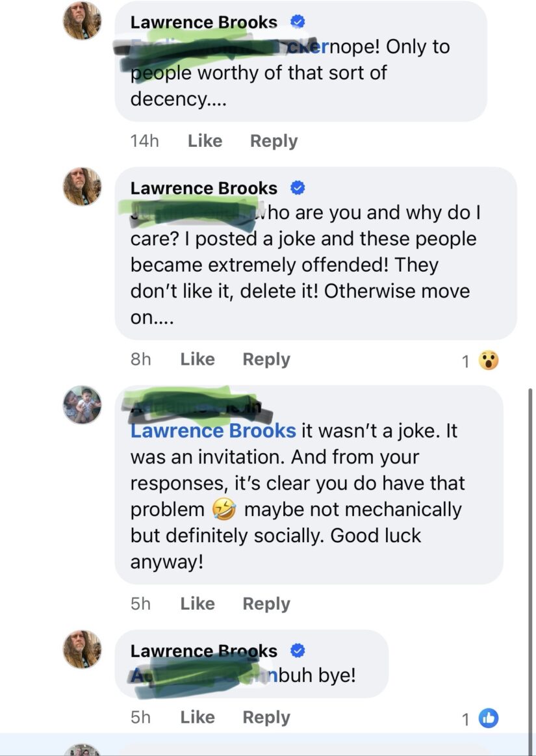Open Lawrence Brooks' avatar on the first comment
Screen dimensions: 536x756
point(83,21)
